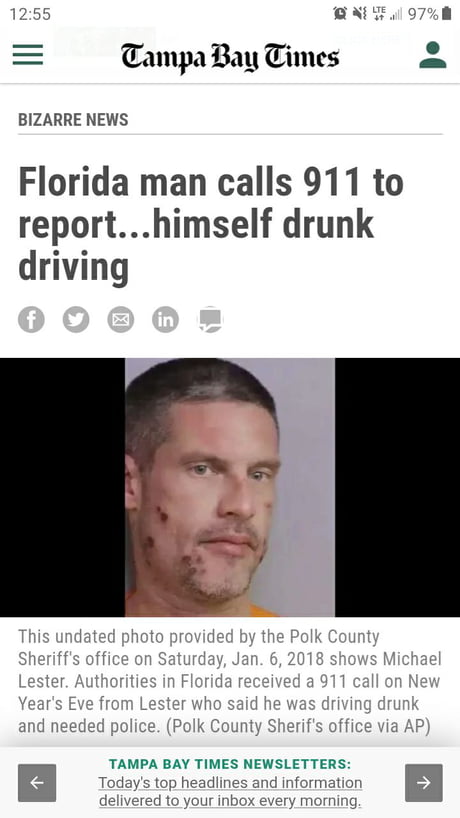This screenshot has height=818, width=460.
Task: Open Today's top headlines newsletter link
Action: (230, 791)
